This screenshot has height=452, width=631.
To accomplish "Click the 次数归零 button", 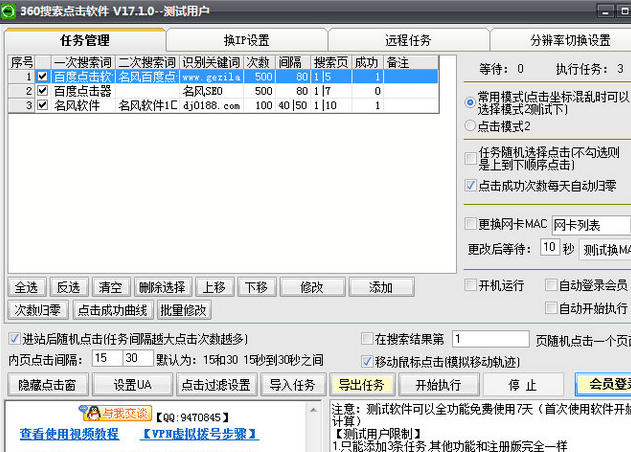I will [x=37, y=310].
